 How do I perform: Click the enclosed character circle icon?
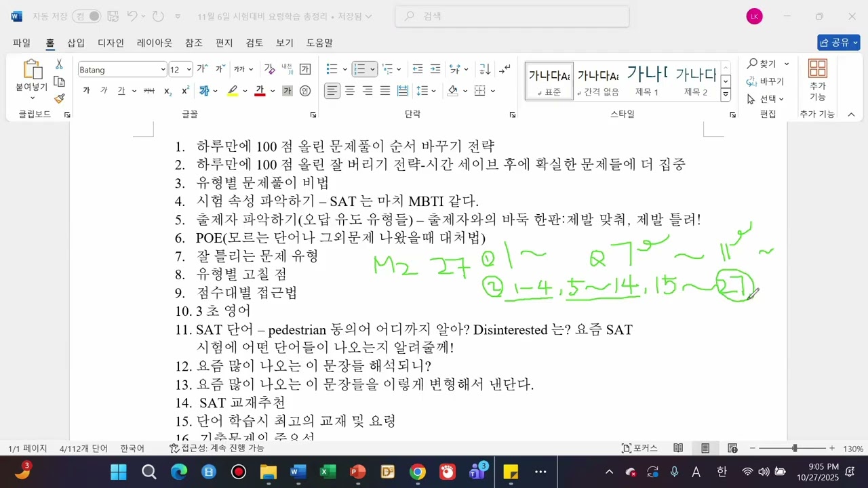click(305, 91)
